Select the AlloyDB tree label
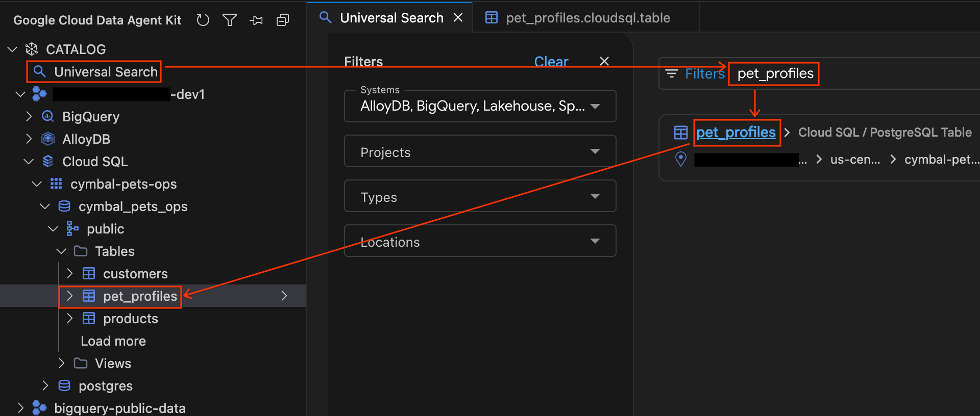 click(x=86, y=139)
